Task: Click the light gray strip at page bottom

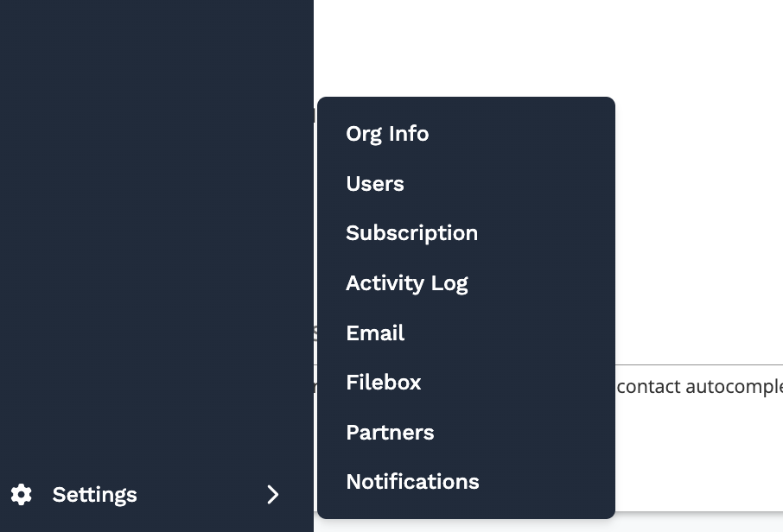Action: click(x=700, y=522)
